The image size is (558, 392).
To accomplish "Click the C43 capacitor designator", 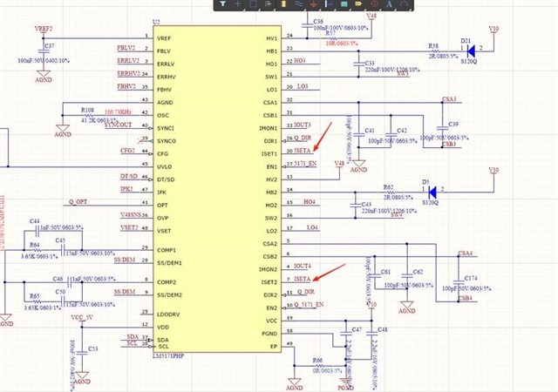I will pos(366,204).
